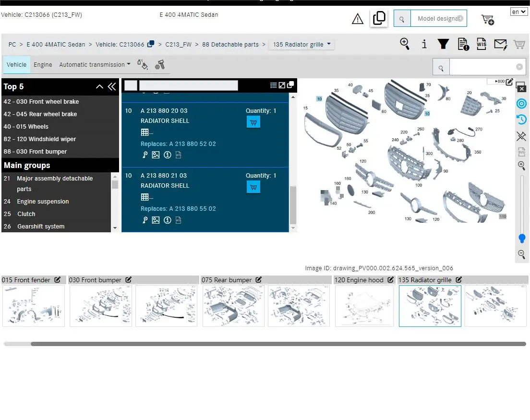This screenshot has height=420, width=530.
Task: Select the Vehicle tab
Action: pyautogui.click(x=16, y=64)
